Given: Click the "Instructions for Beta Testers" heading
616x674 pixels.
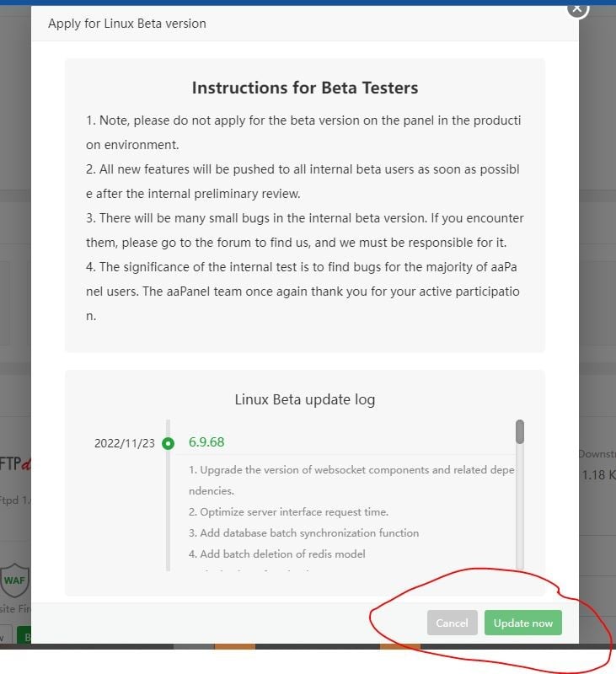Looking at the screenshot, I should click(x=305, y=88).
